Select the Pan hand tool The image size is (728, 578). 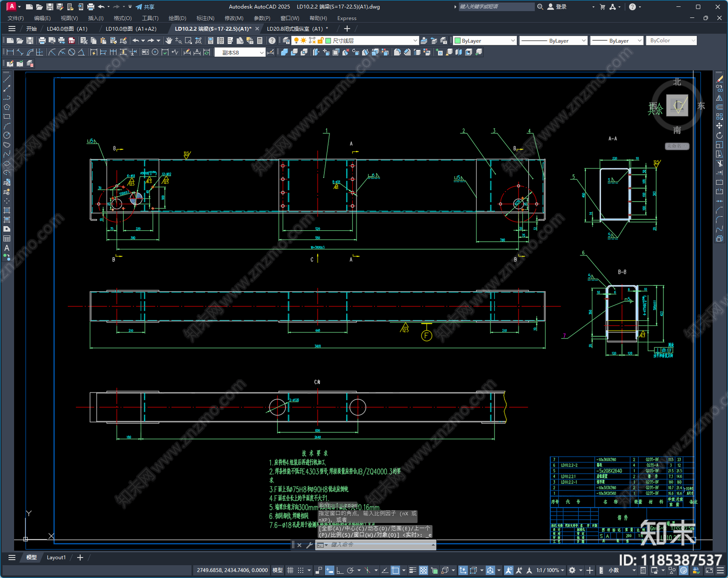(169, 41)
